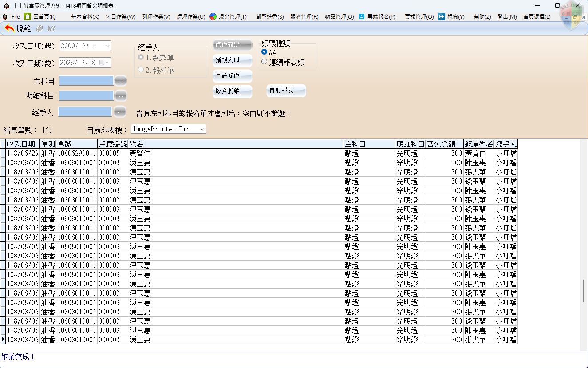
Task: Select the 連續報表紙 radio option
Action: pyautogui.click(x=264, y=62)
